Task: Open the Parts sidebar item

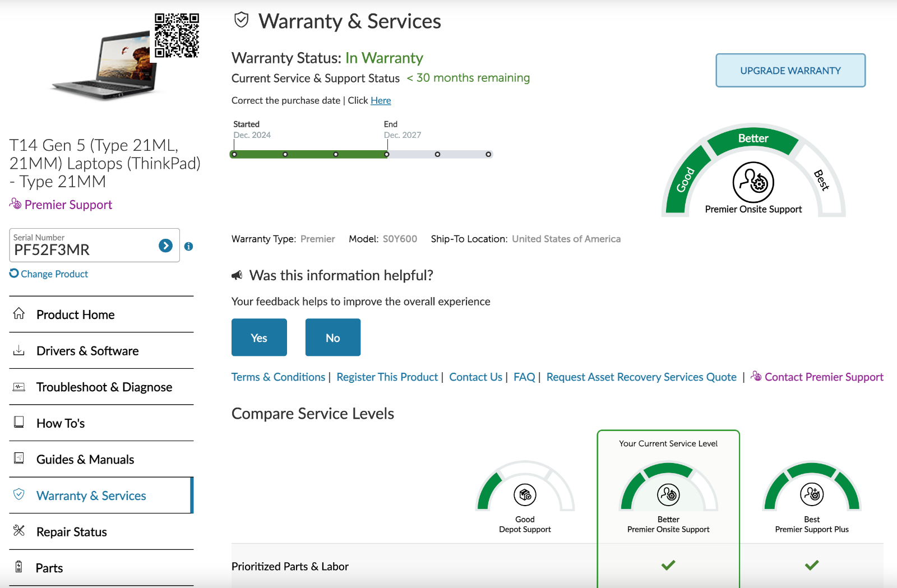Action: pyautogui.click(x=101, y=568)
